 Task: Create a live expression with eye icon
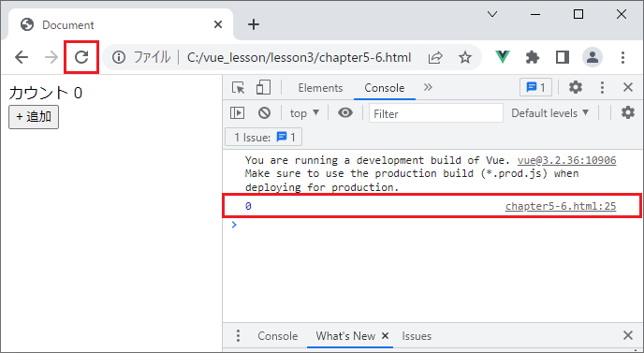345,112
